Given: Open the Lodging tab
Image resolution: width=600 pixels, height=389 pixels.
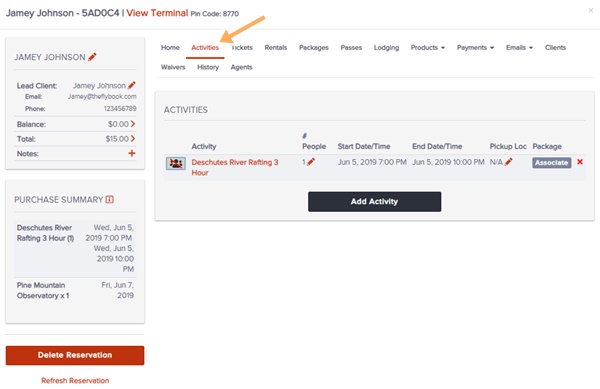Looking at the screenshot, I should [x=386, y=47].
